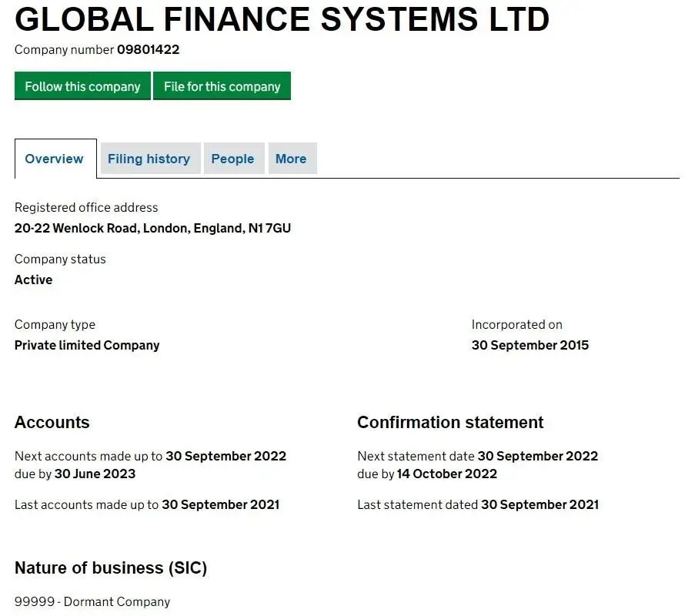The image size is (688, 616).
Task: Click the Last accounts made up to line
Action: coord(147,504)
